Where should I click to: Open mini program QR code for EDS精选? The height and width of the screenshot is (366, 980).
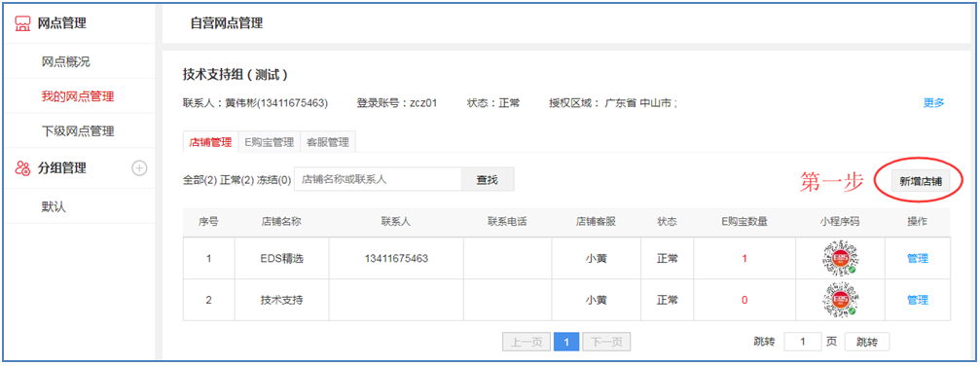pyautogui.click(x=840, y=258)
